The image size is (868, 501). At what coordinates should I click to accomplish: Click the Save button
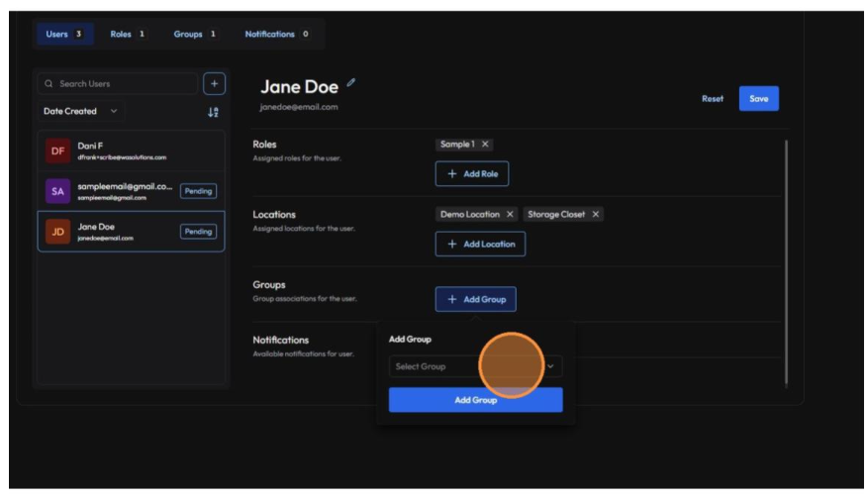pos(758,99)
